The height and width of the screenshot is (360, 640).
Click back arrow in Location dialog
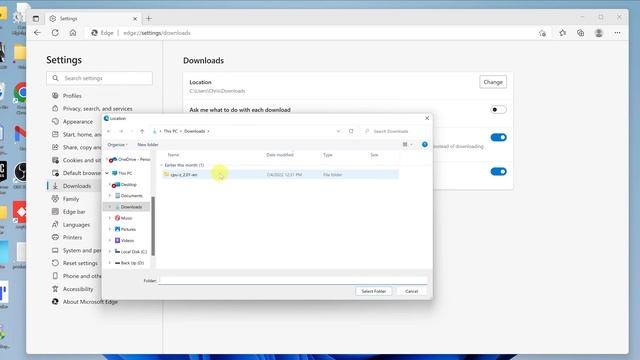click(109, 131)
